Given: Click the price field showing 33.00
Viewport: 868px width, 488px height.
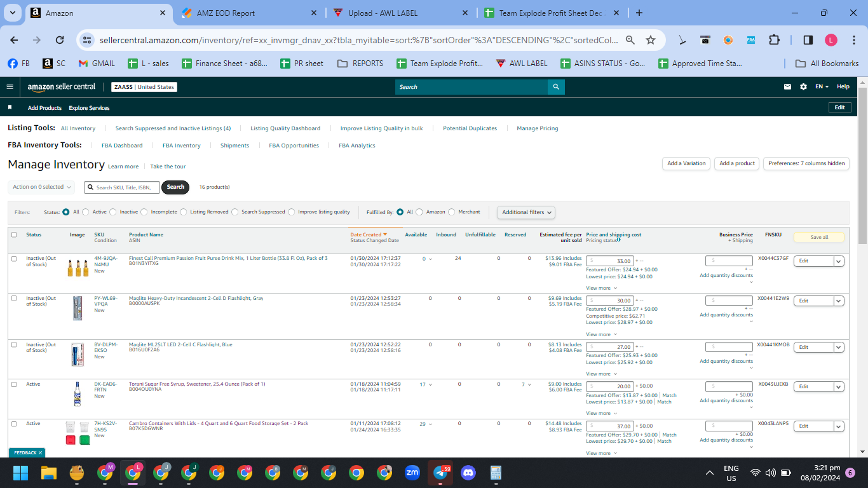Looking at the screenshot, I should [609, 261].
